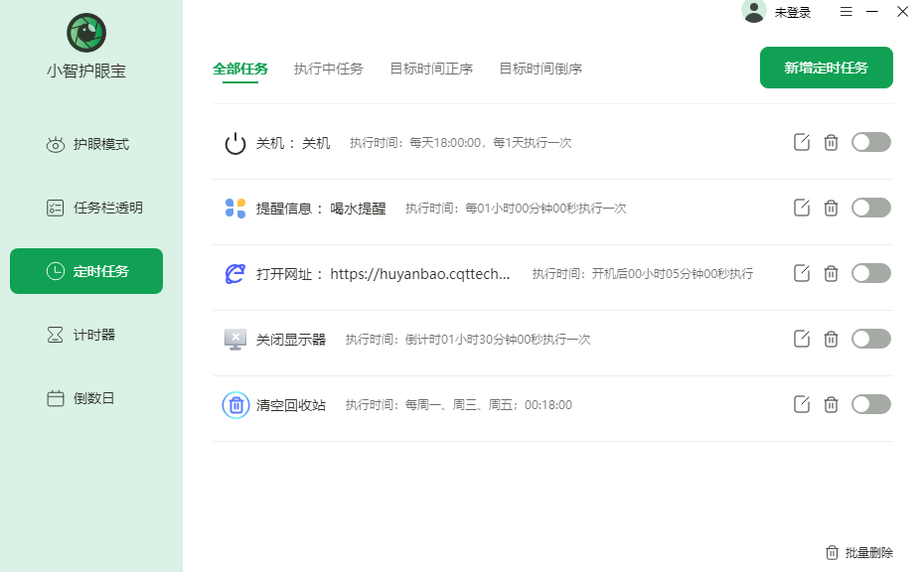The height and width of the screenshot is (572, 924).
Task: Click the browser icon on the 打开网址 task
Action: click(x=234, y=273)
